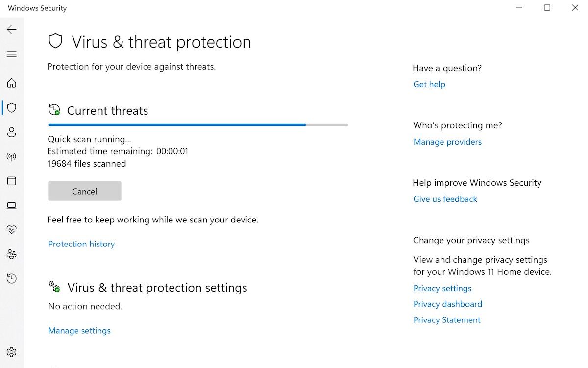Click Manage settings link

pos(79,331)
